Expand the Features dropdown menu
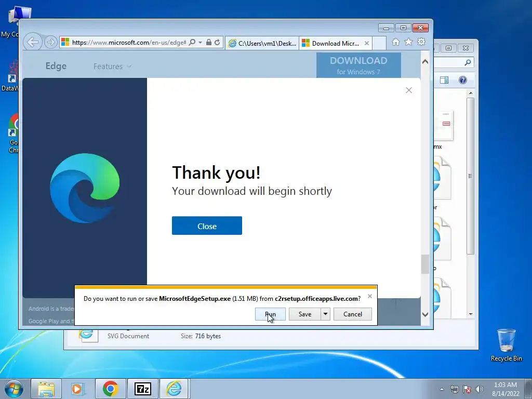 [x=112, y=66]
